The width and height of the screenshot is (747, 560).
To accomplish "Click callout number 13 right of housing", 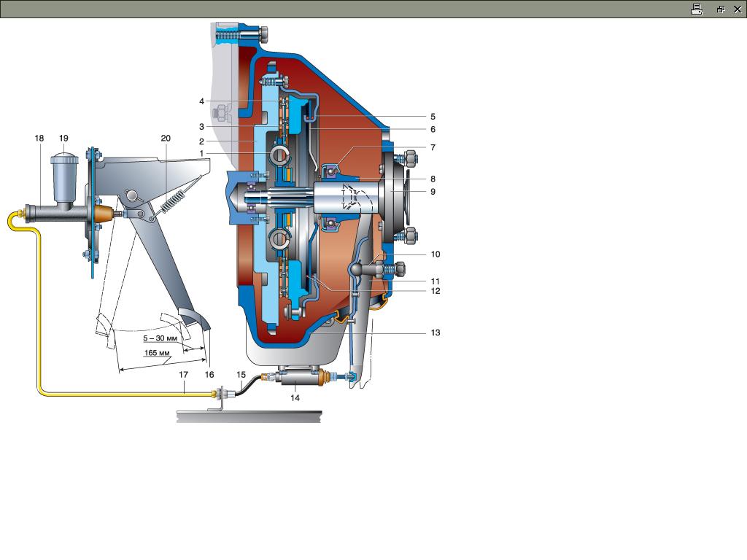I will pyautogui.click(x=435, y=332).
